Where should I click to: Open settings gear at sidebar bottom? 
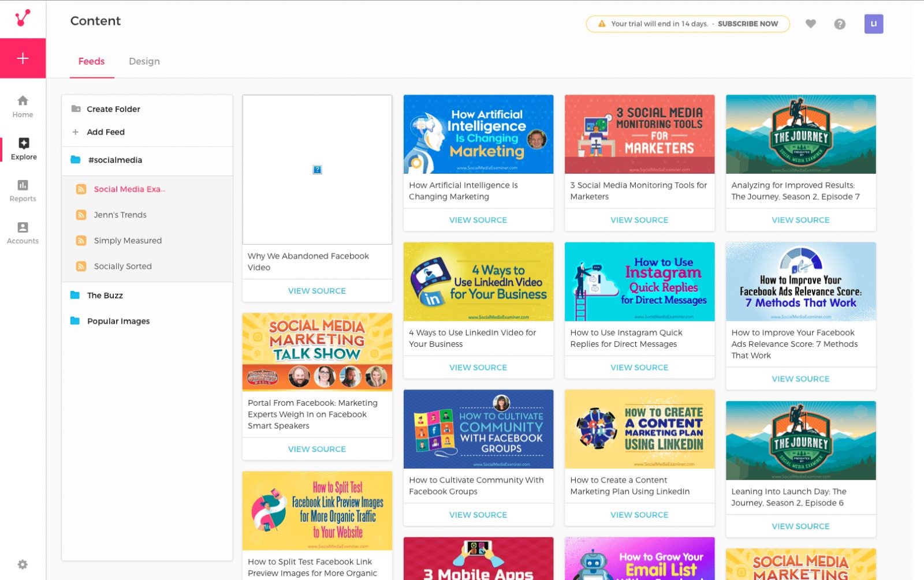point(23,564)
